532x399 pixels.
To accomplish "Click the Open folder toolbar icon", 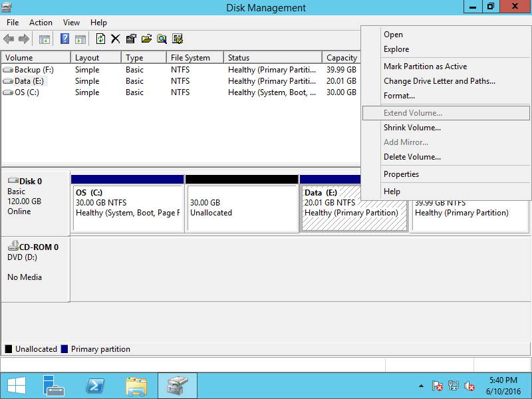I will [146, 39].
